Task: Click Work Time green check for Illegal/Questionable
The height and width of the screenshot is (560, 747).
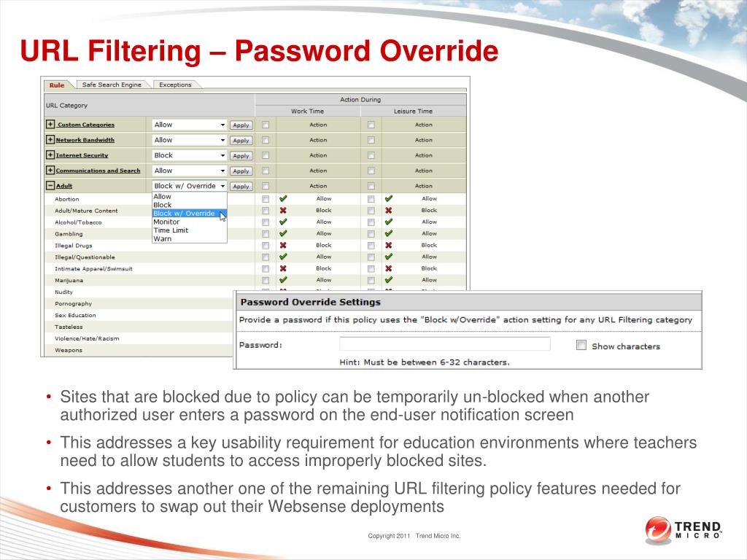Action: [283, 257]
